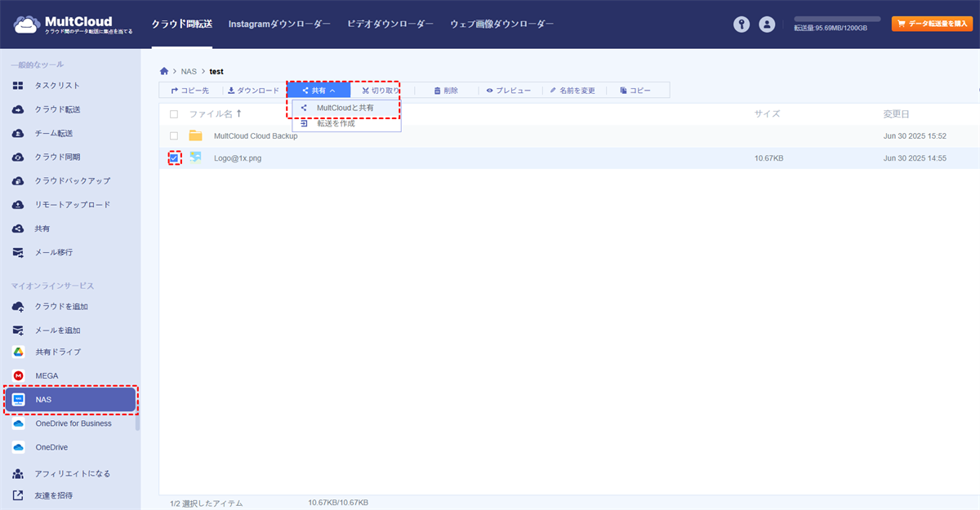Open the クラウド間転送 tab

(182, 24)
